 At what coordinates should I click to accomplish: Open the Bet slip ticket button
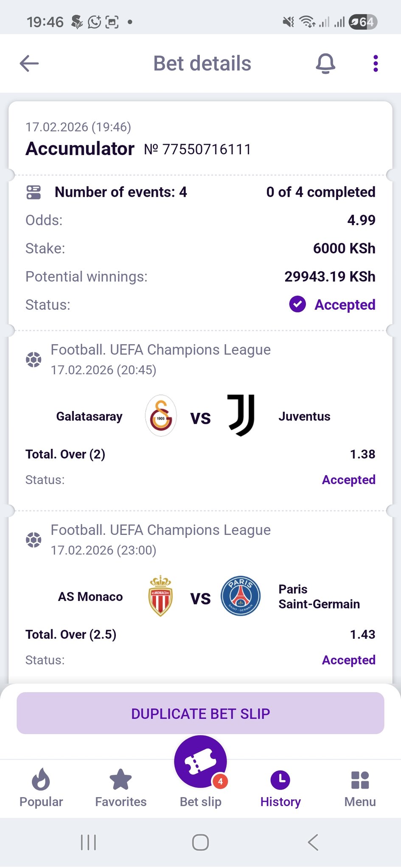200,762
